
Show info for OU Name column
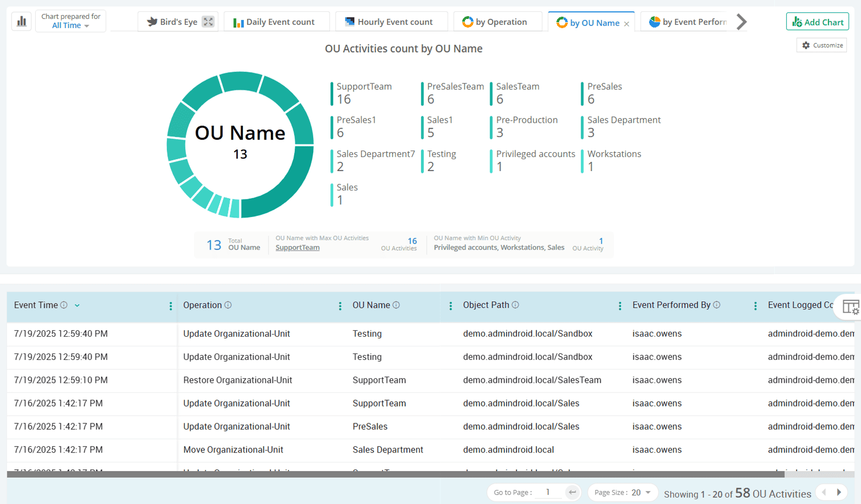[x=396, y=305]
